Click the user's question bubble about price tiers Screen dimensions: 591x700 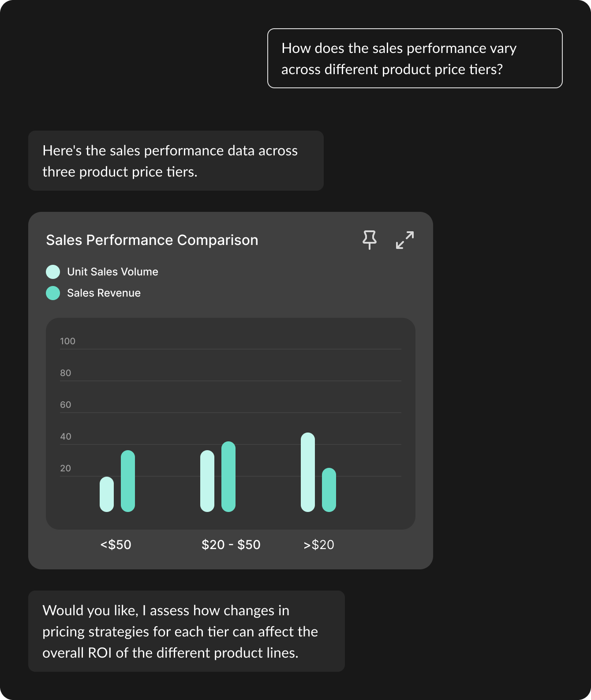pyautogui.click(x=415, y=58)
